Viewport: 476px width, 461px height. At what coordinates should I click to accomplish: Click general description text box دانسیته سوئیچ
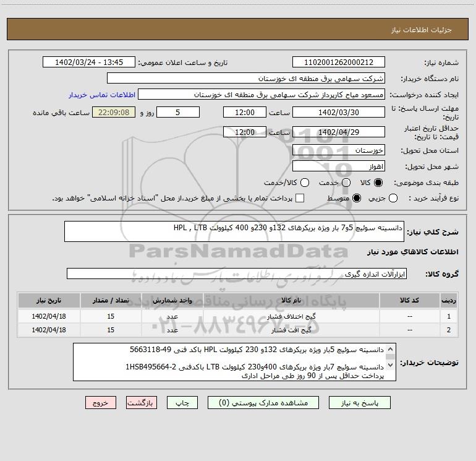[234, 231]
